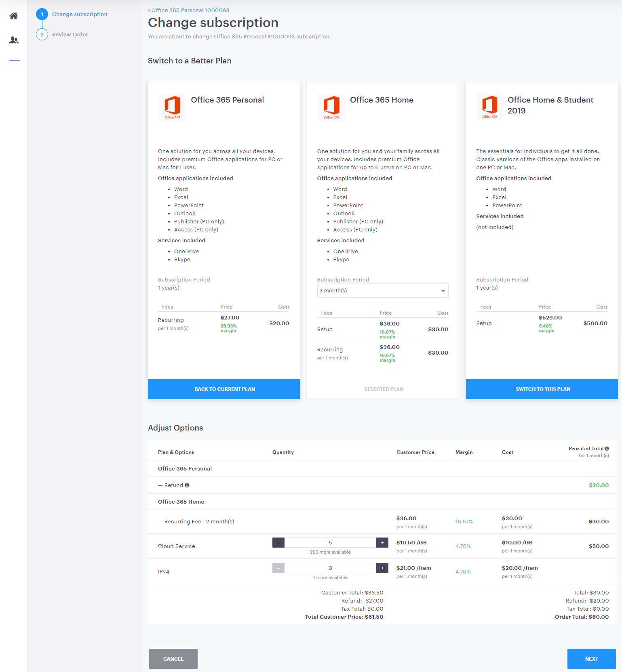Viewport: 622px width, 672px height.
Task: Increase IPv4 quantity with plus button
Action: [382, 568]
